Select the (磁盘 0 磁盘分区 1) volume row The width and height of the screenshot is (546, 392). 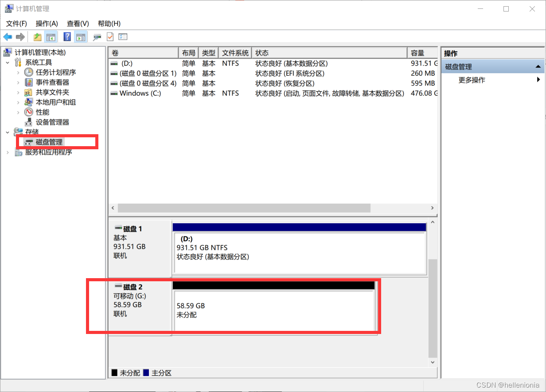(x=273, y=74)
